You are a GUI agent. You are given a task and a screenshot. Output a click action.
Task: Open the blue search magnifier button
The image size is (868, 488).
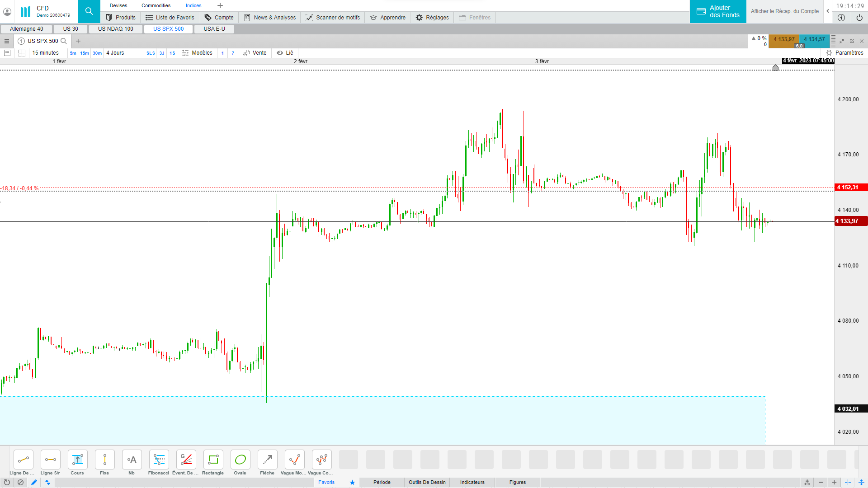tap(89, 11)
